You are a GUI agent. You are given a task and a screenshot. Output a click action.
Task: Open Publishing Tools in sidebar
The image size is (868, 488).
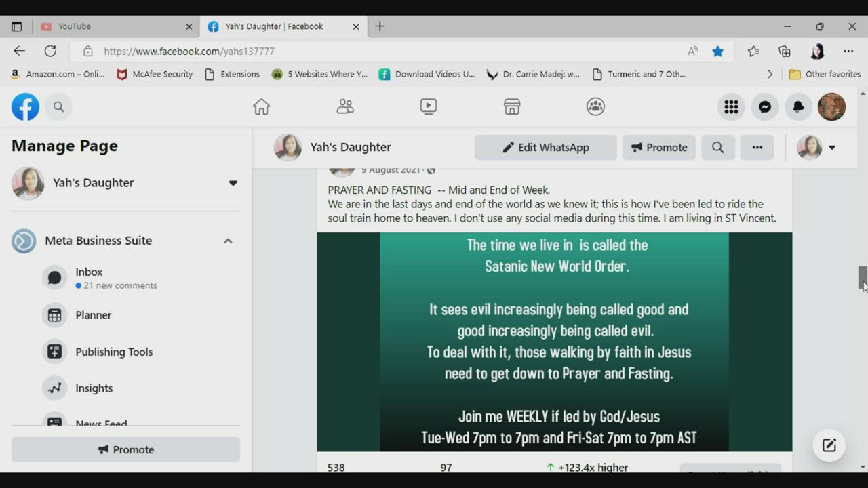coord(114,352)
